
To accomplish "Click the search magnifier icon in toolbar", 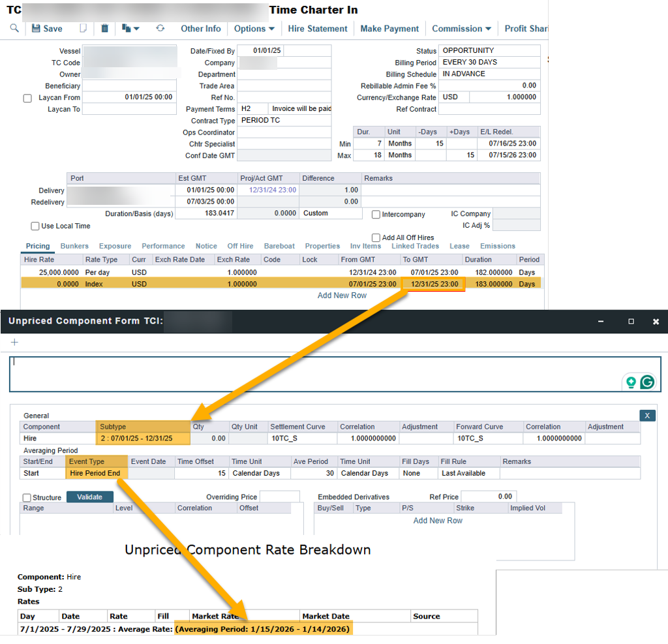I will click(14, 29).
